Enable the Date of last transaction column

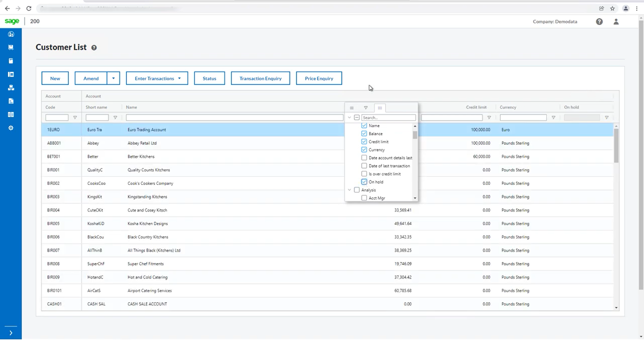pos(364,166)
